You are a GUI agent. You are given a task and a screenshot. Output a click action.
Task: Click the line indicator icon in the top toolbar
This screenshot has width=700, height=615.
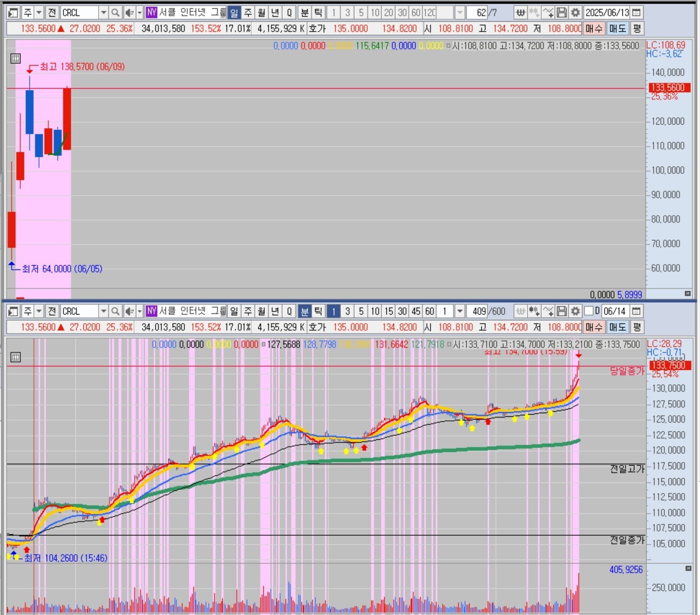coord(548,12)
